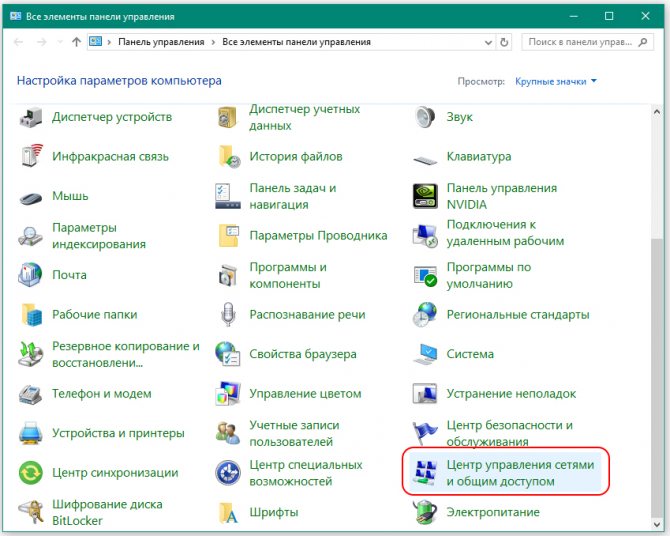The image size is (670, 536).
Task: Click the Поиск в панели управления field
Action: pos(588,42)
